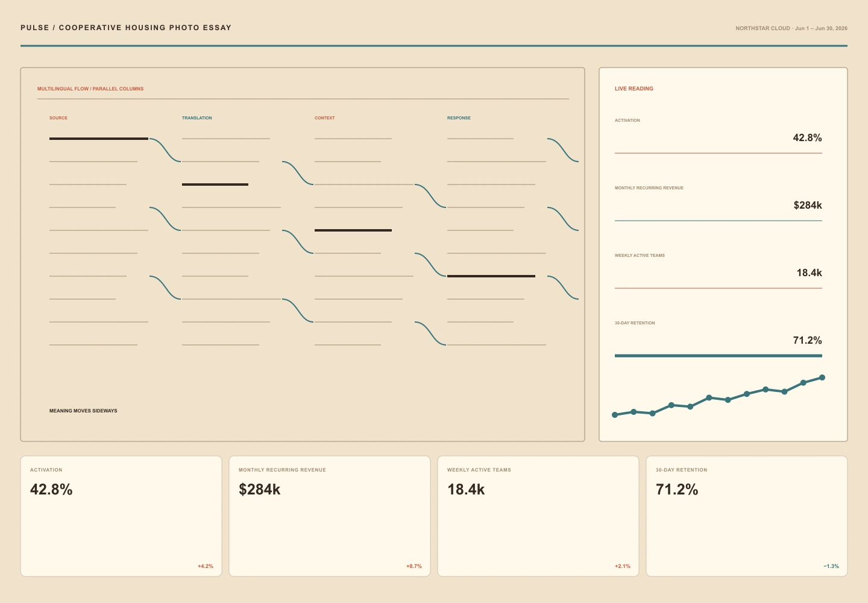Click the "PULSE / COOPERATIVE HOUSING PHOTO ESSAY" title
The width and height of the screenshot is (868, 603).
pos(126,28)
